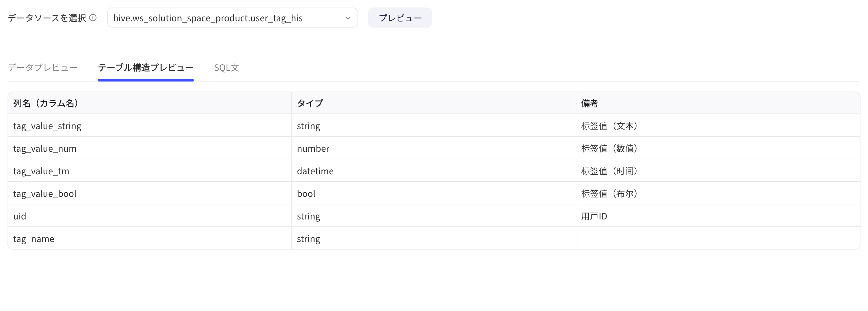Click the info icon beside データソースを選択
The height and width of the screenshot is (311, 868).
pyautogui.click(x=93, y=18)
